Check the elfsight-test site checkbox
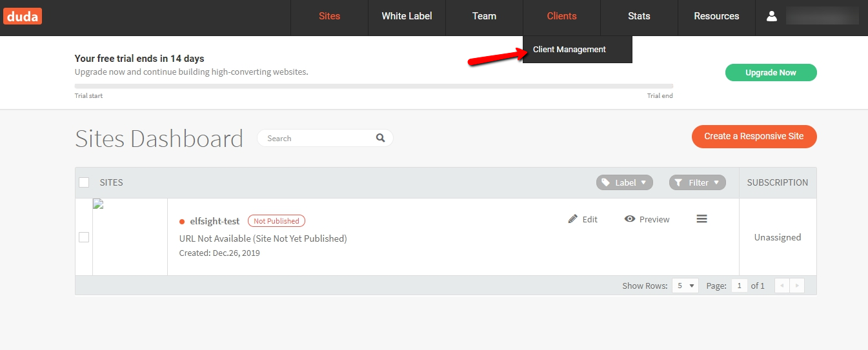868x350 pixels. coord(84,237)
